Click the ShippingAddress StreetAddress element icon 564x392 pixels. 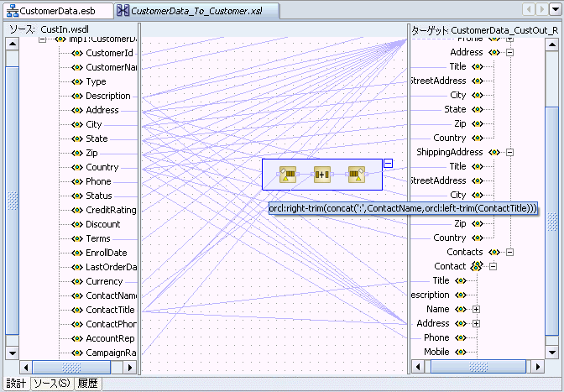tap(478, 181)
